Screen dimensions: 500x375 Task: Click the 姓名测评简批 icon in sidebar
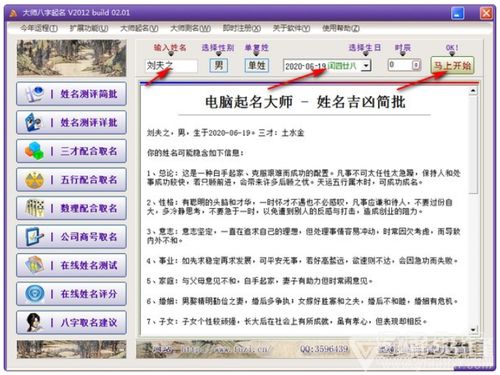[35, 94]
